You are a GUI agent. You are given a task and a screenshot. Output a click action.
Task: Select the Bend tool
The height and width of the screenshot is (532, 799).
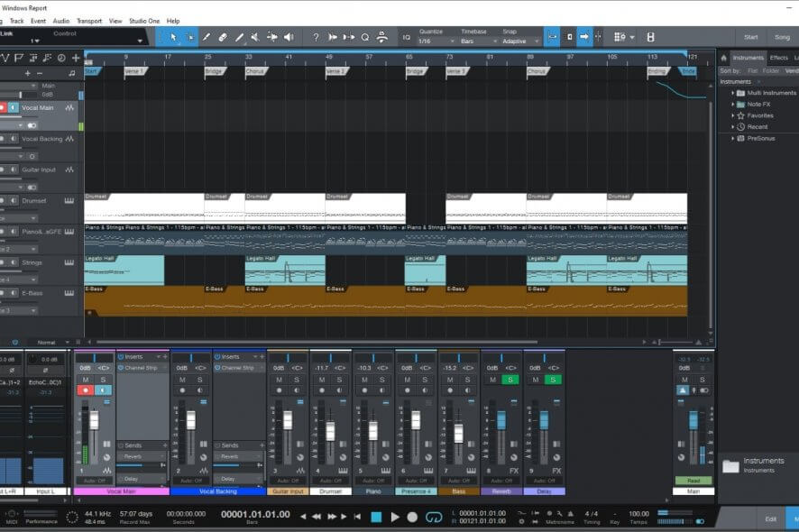[272, 37]
